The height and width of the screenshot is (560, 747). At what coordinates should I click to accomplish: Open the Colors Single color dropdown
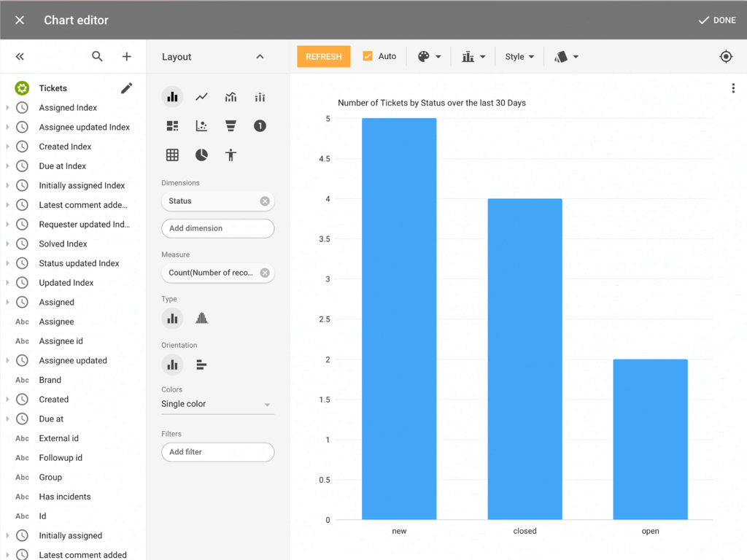217,404
